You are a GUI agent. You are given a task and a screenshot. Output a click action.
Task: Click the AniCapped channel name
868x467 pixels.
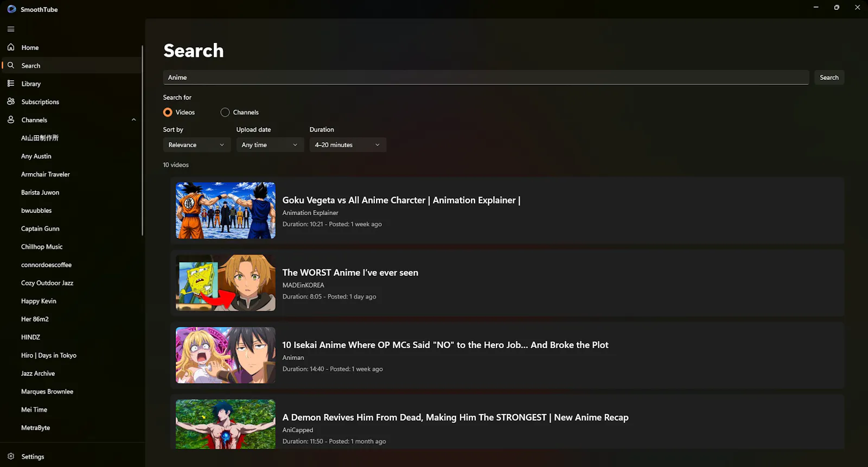coord(297,430)
